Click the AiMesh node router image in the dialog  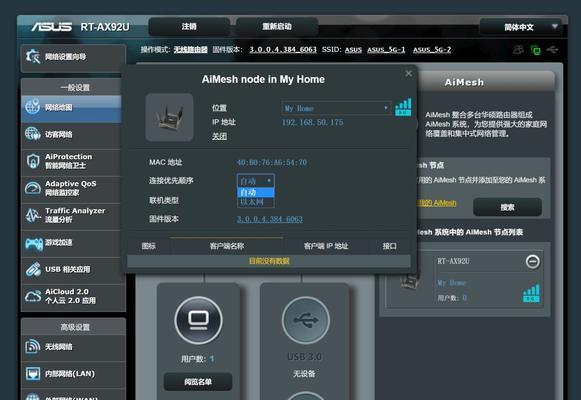coord(169,117)
